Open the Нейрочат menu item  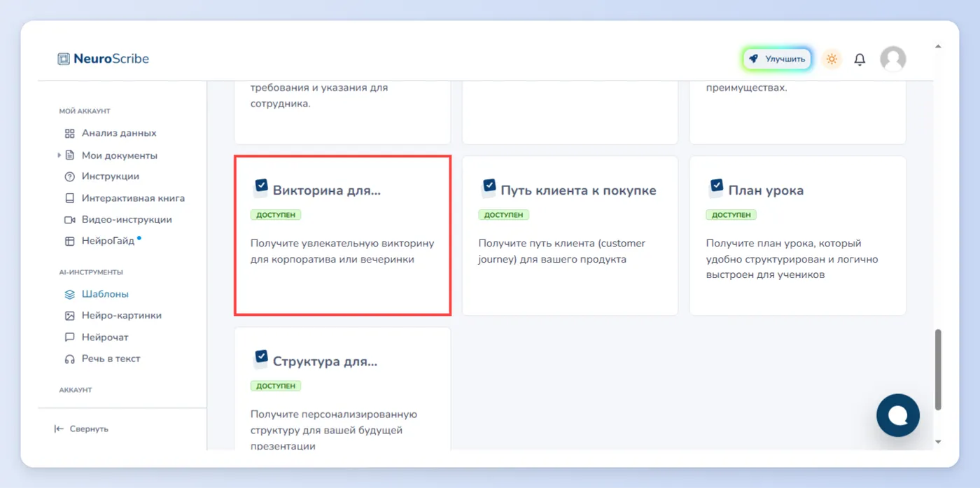point(105,337)
